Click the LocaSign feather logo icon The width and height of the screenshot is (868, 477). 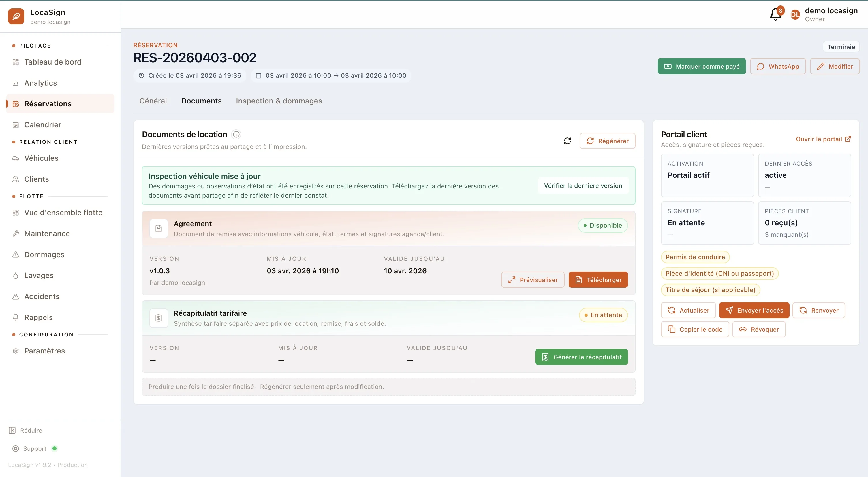[x=16, y=16]
